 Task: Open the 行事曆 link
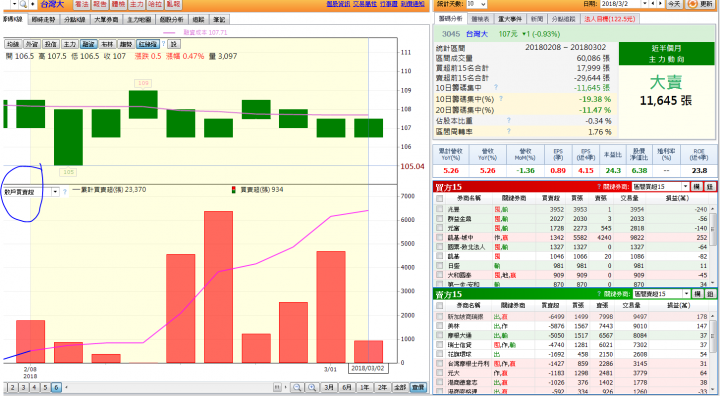pyautogui.click(x=388, y=4)
